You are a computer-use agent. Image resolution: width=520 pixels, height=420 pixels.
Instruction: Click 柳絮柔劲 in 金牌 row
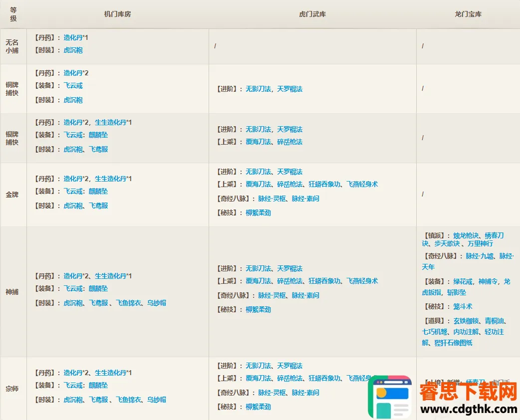click(x=258, y=213)
